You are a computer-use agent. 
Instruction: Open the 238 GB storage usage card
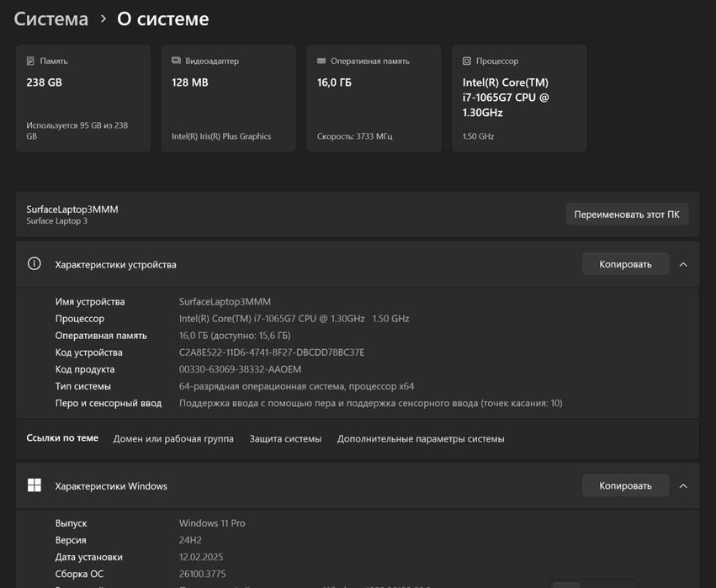point(82,98)
